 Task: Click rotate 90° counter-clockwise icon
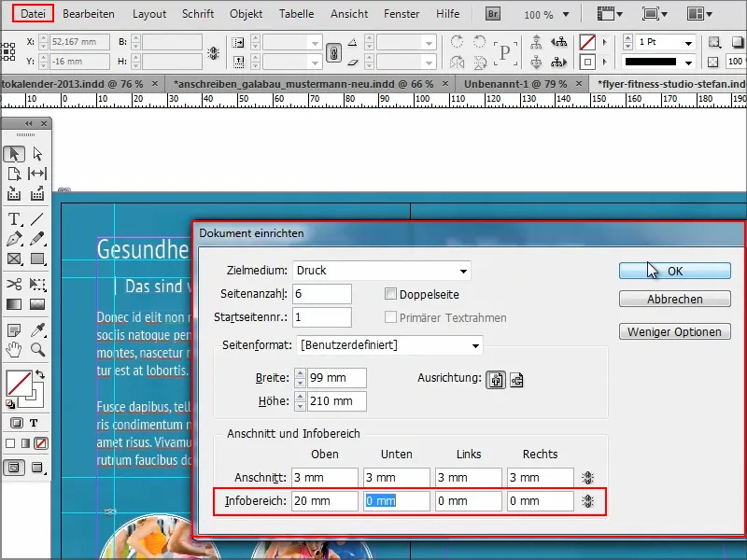pos(479,42)
